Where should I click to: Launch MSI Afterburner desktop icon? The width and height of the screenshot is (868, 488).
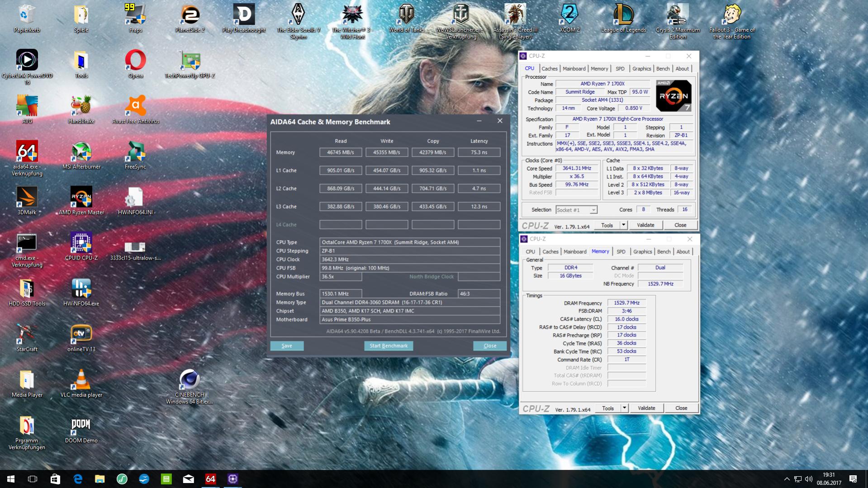pos(81,156)
